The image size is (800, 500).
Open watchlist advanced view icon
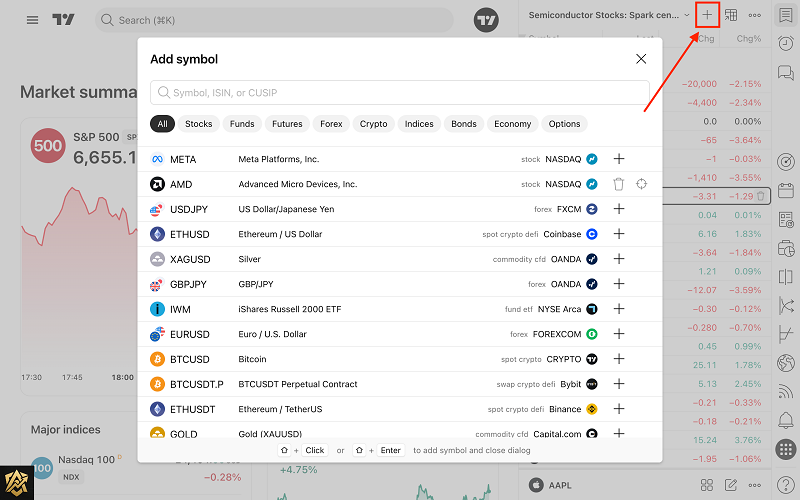[731, 15]
